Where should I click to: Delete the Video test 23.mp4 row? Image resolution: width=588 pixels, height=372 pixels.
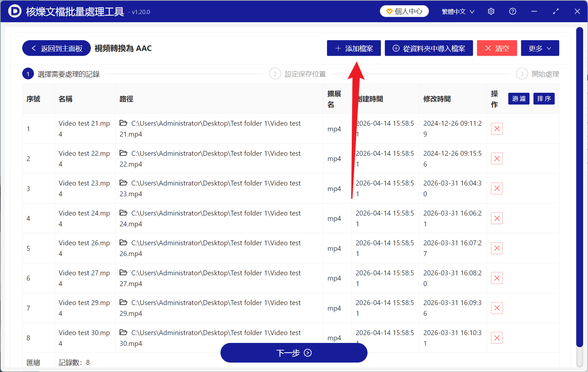pos(497,188)
